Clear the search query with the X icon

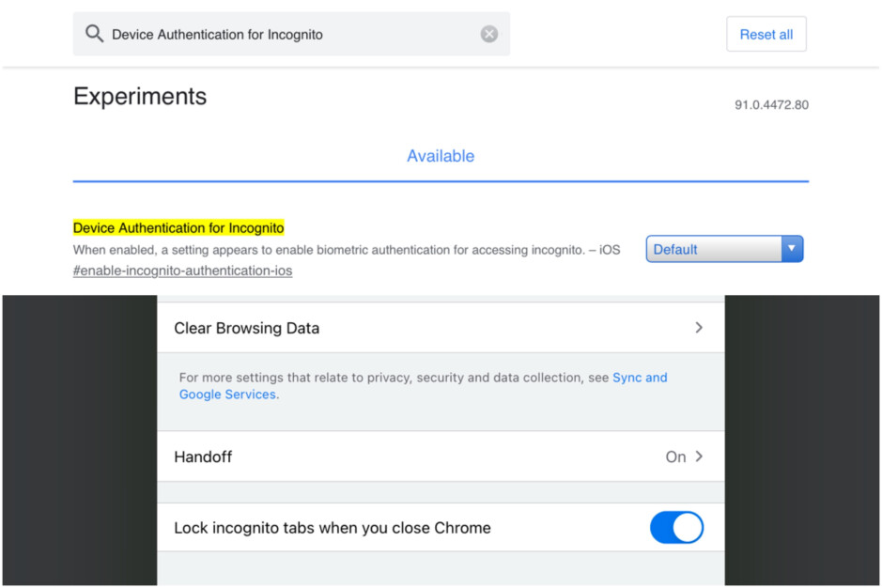[x=488, y=33]
